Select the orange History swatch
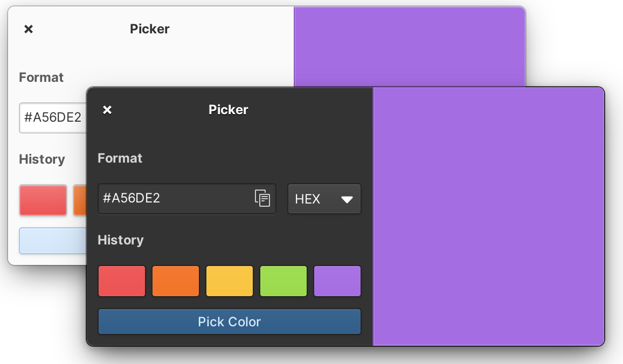 click(x=175, y=281)
